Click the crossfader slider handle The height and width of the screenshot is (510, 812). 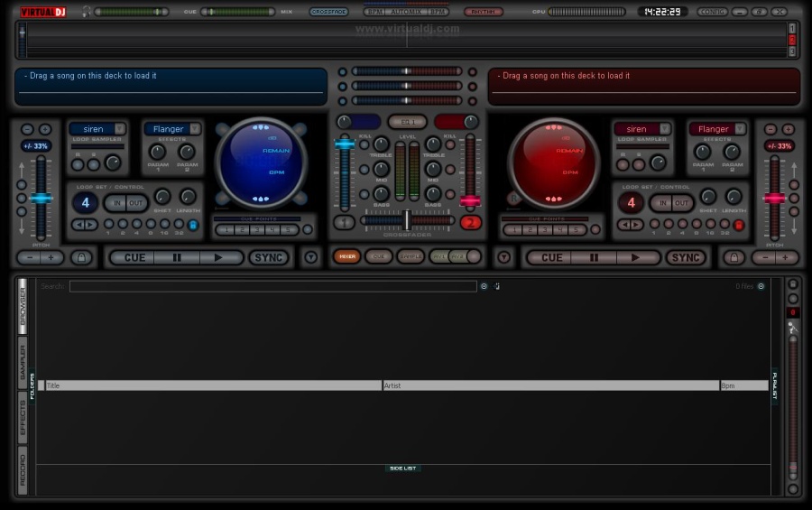[x=407, y=219]
